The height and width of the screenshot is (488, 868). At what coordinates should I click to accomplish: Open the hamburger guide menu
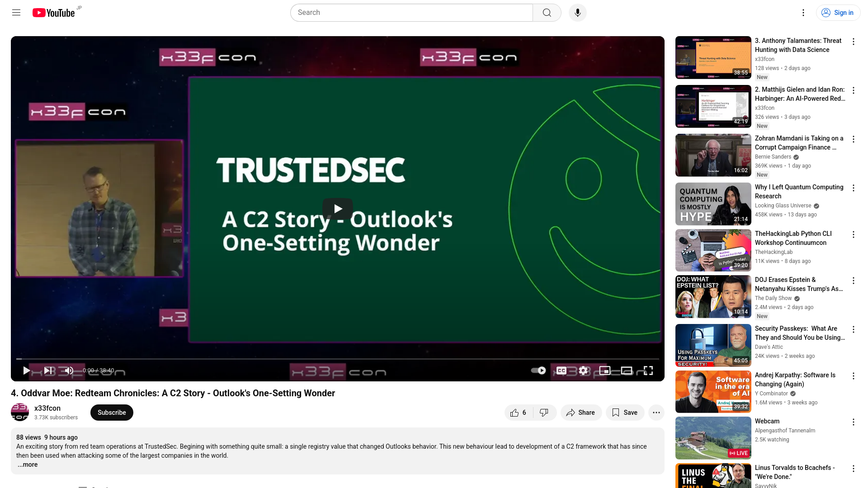tap(16, 13)
